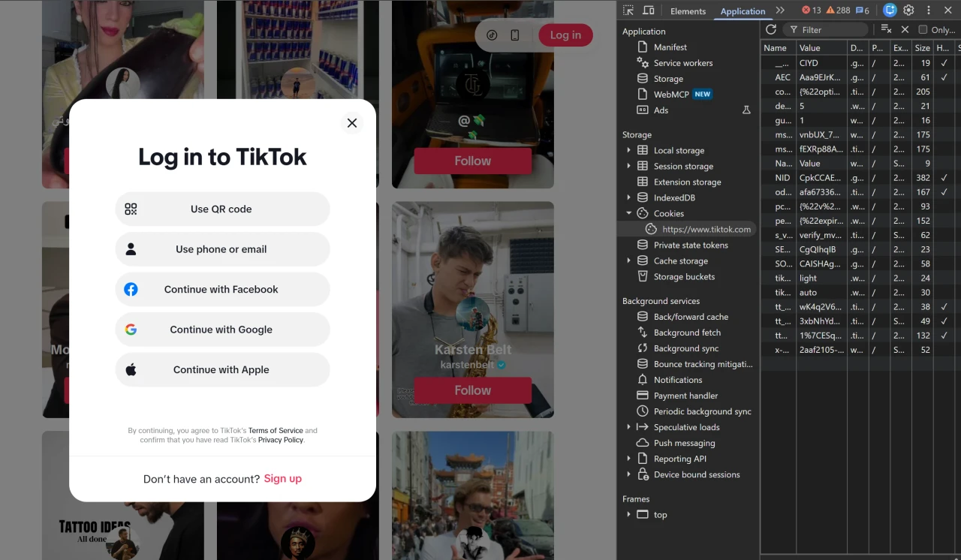This screenshot has height=560, width=961.
Task: Show more DevTools tabs with the chevron
Action: pos(780,11)
